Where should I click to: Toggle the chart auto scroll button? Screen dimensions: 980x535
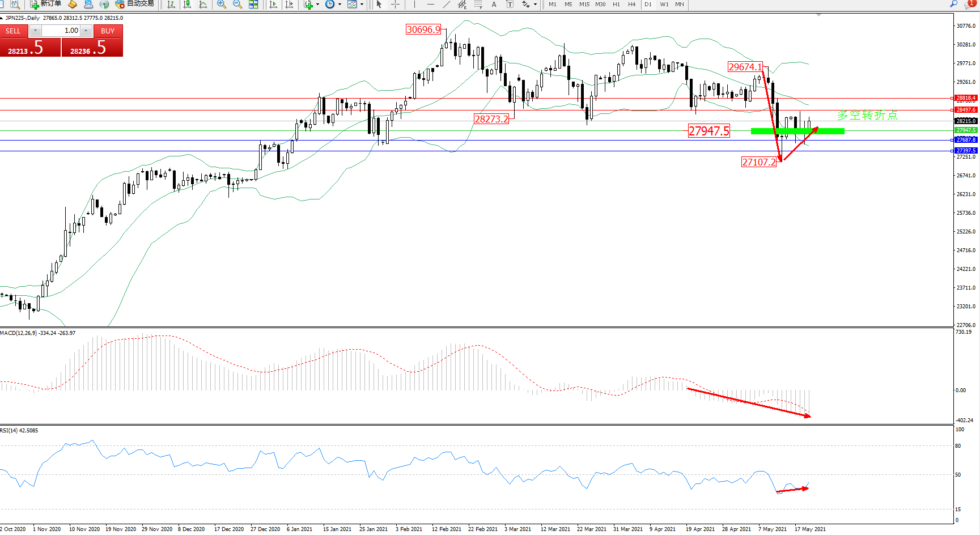[273, 5]
